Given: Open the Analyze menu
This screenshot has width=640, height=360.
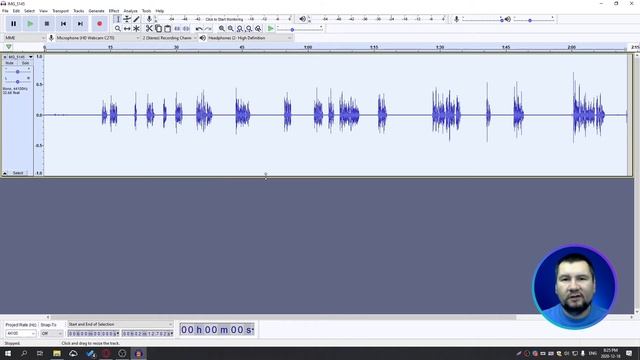Looking at the screenshot, I should [x=130, y=11].
